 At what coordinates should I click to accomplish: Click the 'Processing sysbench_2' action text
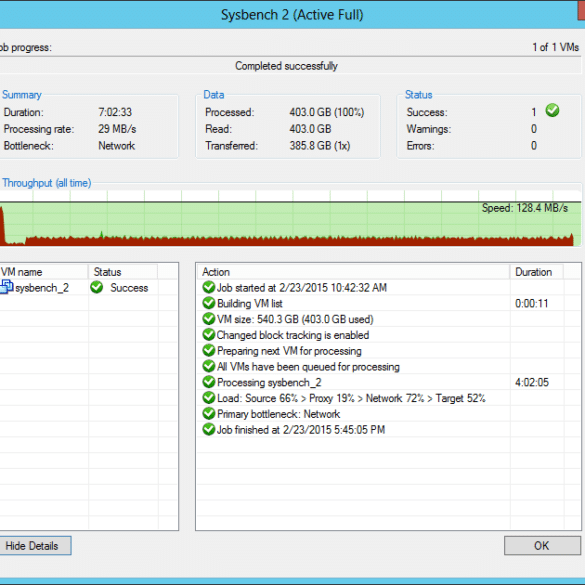(x=269, y=382)
